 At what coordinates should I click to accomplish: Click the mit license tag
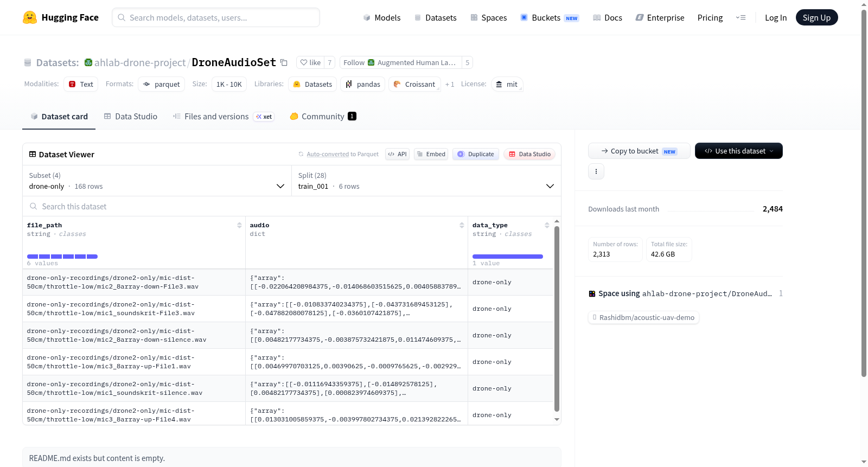507,84
